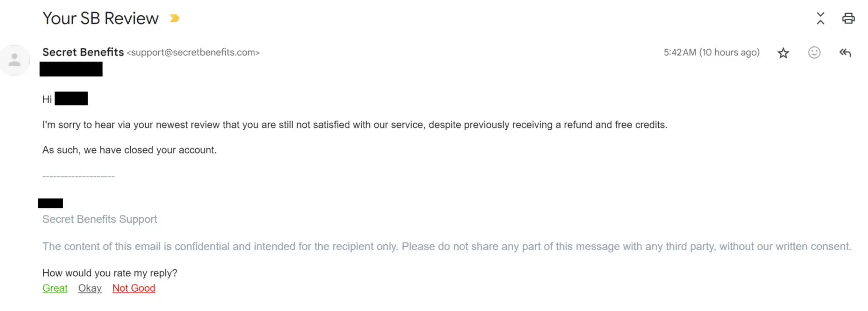This screenshot has width=868, height=311.
Task: Click the yellow importance marker beside subject
Action: 175,18
